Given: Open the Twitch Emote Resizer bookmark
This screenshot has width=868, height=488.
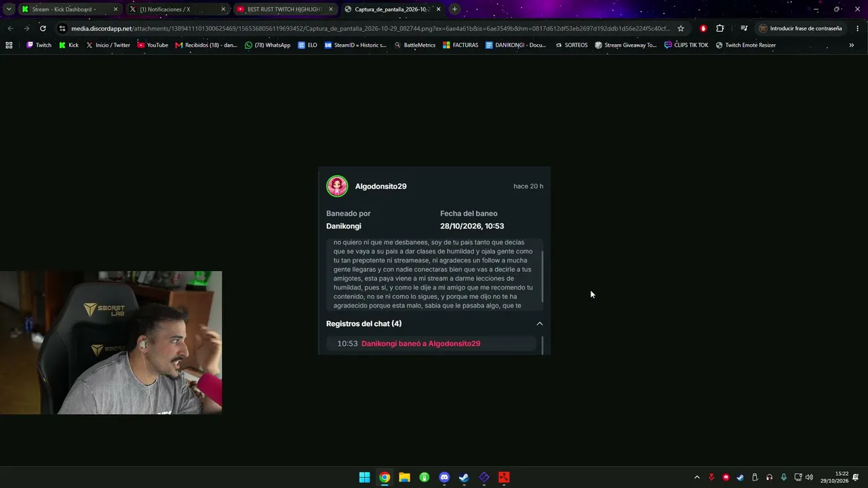Looking at the screenshot, I should 745,45.
